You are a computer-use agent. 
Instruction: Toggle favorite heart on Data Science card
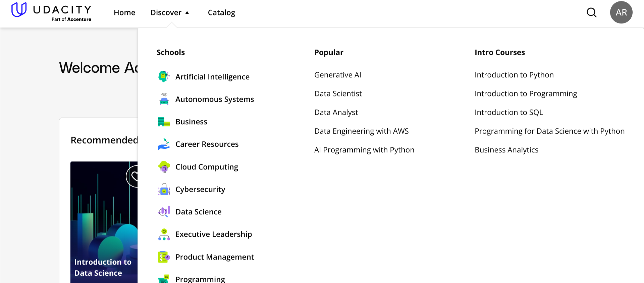tap(134, 176)
